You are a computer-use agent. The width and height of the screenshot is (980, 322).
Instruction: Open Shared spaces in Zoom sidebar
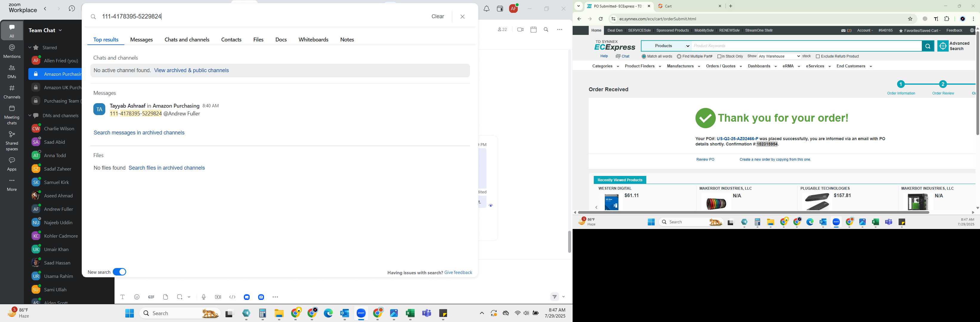pyautogui.click(x=12, y=141)
